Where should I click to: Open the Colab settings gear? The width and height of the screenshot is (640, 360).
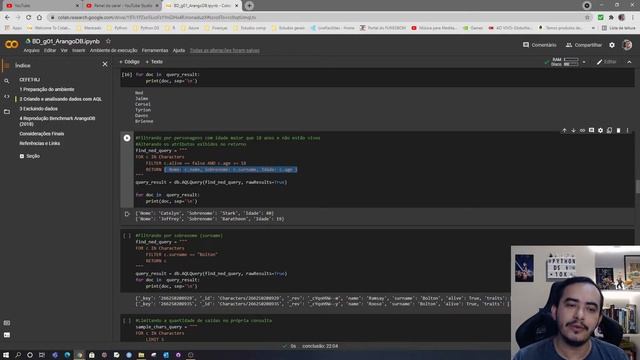(612, 45)
